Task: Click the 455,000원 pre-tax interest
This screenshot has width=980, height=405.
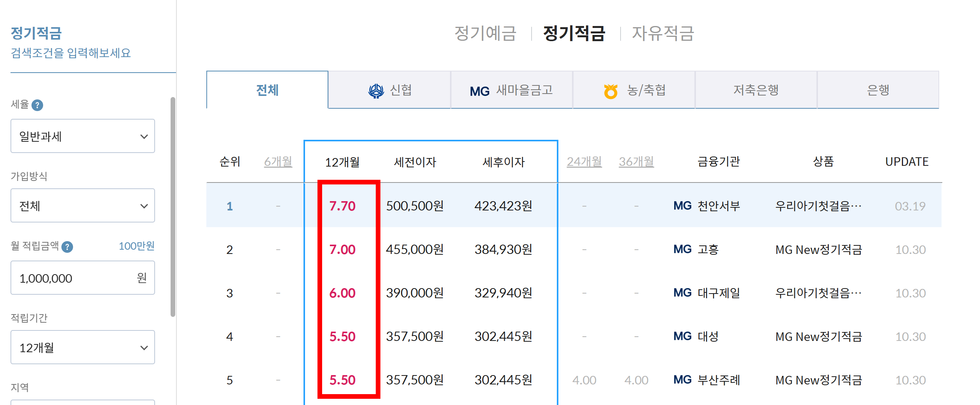Action: tap(415, 249)
